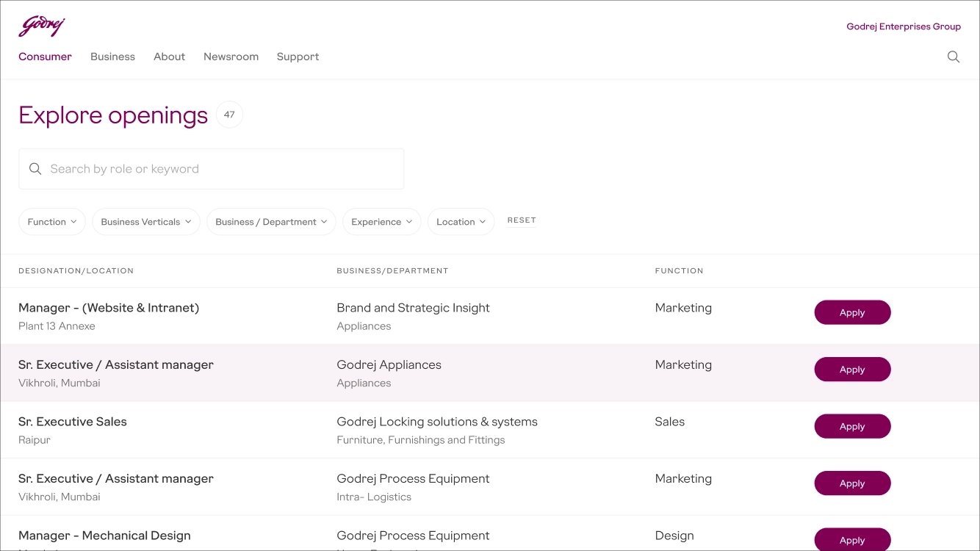The image size is (980, 551).
Task: Click RESET to clear all filters
Action: tap(521, 220)
